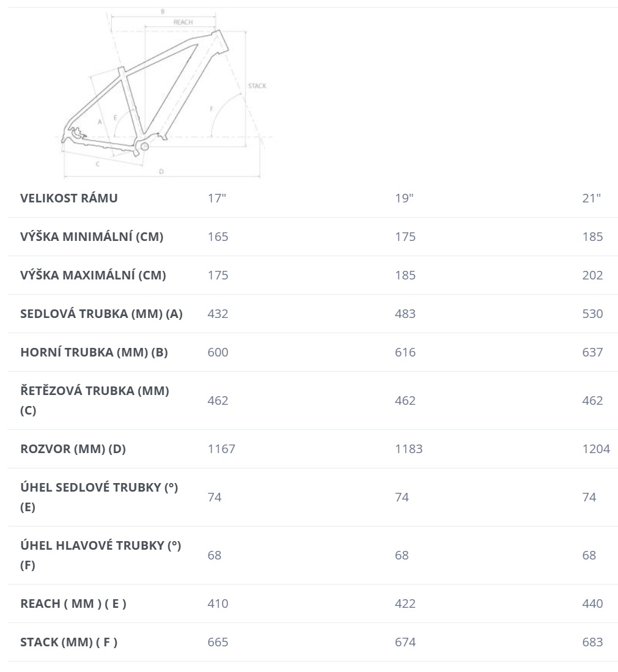Click the ROZVOR (MM) (D) label
Screen dimensions: 618x672
[x=73, y=449]
